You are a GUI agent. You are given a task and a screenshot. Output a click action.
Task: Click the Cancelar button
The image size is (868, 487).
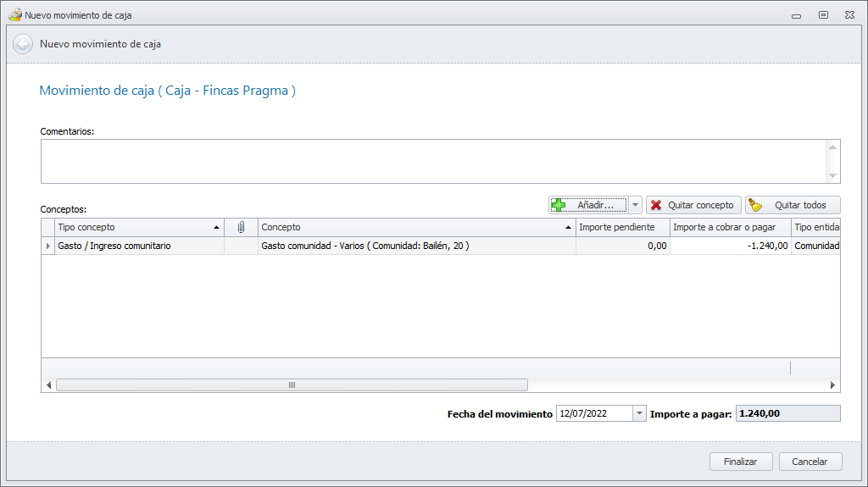click(810, 462)
